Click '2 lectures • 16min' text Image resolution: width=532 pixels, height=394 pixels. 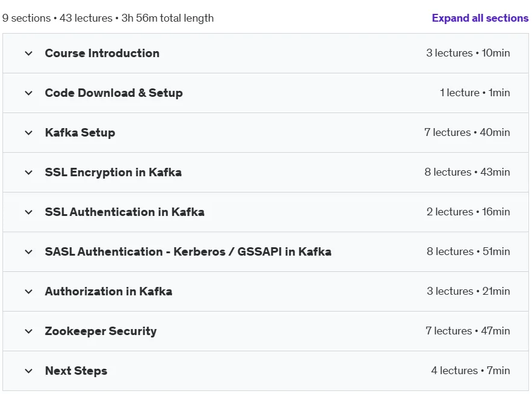click(x=468, y=212)
